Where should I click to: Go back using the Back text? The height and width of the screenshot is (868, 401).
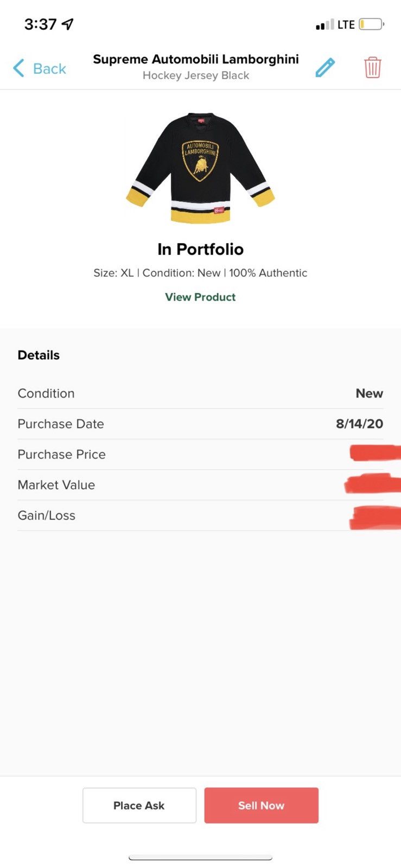49,68
